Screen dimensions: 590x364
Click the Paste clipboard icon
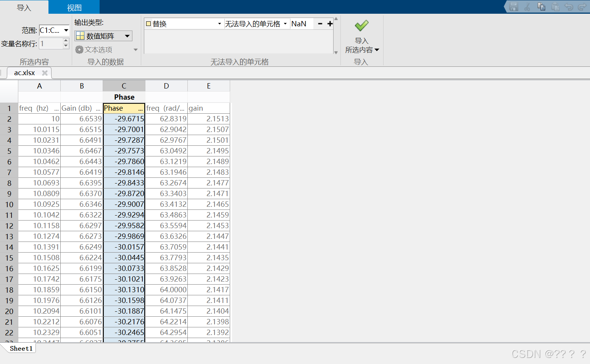pos(555,6)
